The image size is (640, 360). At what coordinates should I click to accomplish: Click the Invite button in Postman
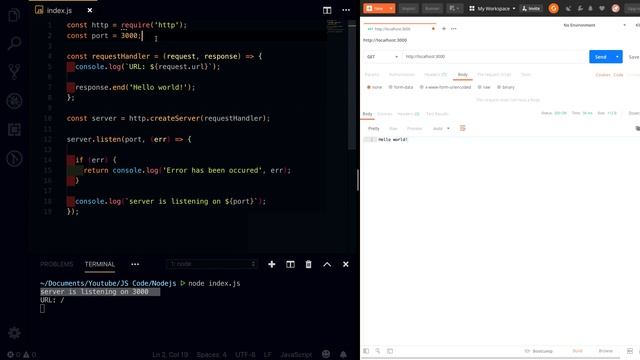531,8
